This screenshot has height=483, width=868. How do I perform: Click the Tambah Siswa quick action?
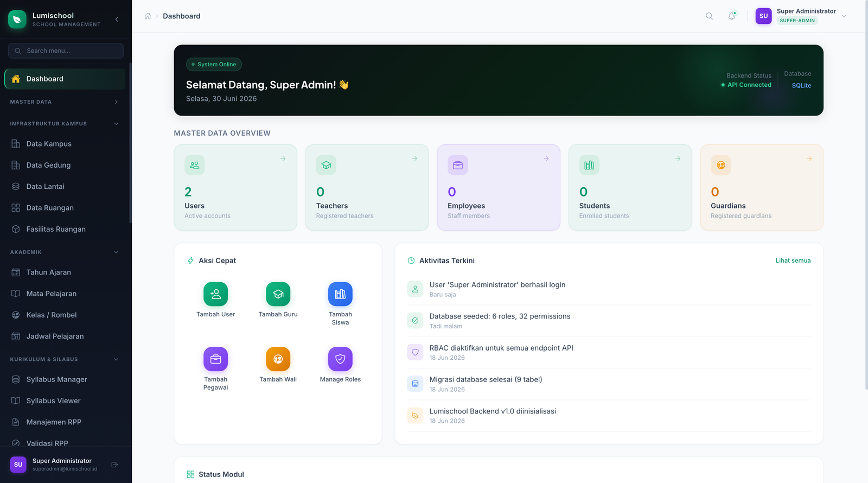pos(340,304)
